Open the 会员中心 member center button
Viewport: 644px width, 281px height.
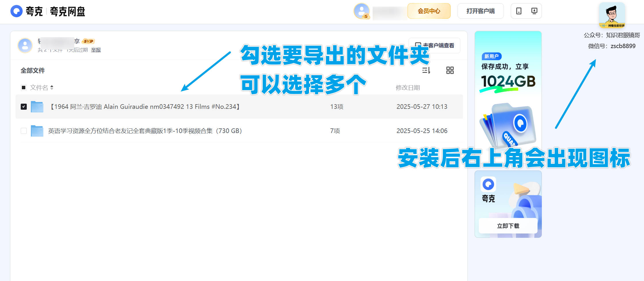click(x=429, y=11)
